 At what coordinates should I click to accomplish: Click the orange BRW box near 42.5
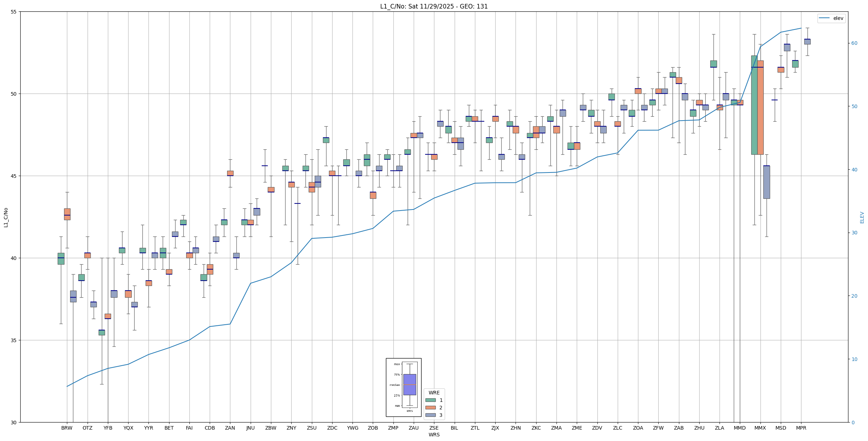(x=67, y=214)
